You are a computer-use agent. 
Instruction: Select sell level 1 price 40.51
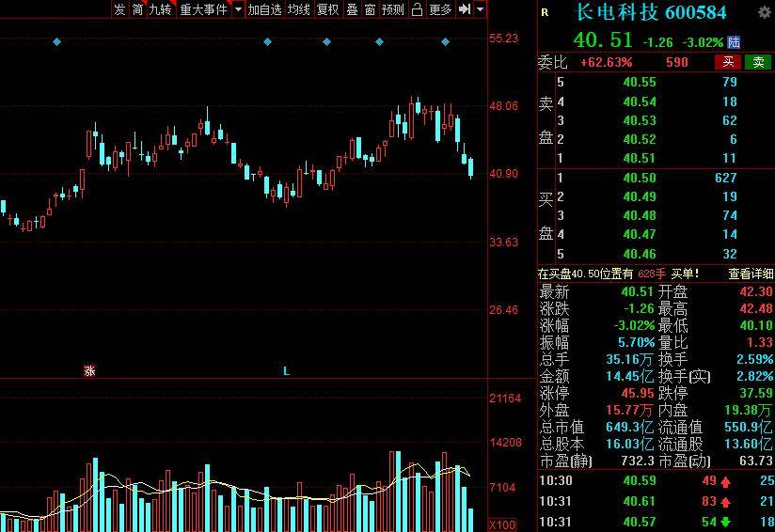[640, 158]
